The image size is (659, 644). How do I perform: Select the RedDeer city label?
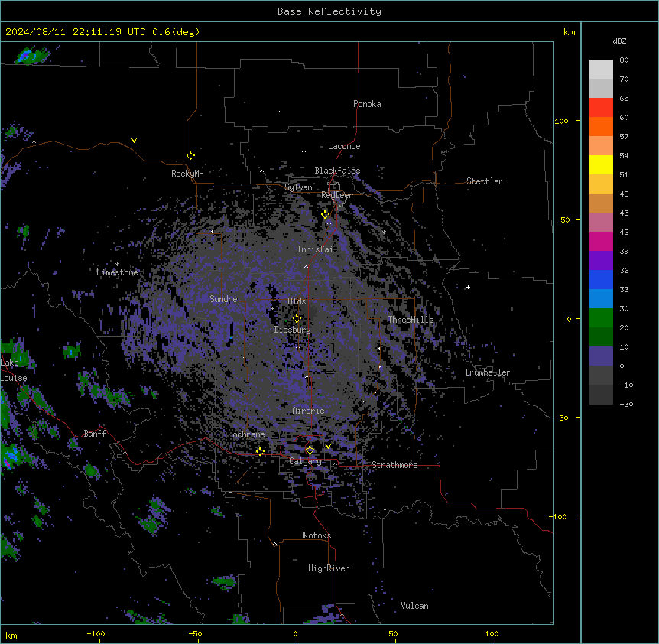coord(336,195)
